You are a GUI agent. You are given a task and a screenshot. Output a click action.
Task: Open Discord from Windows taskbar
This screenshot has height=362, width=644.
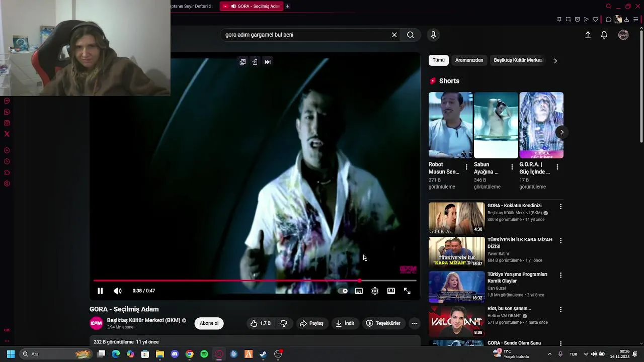pos(175,354)
